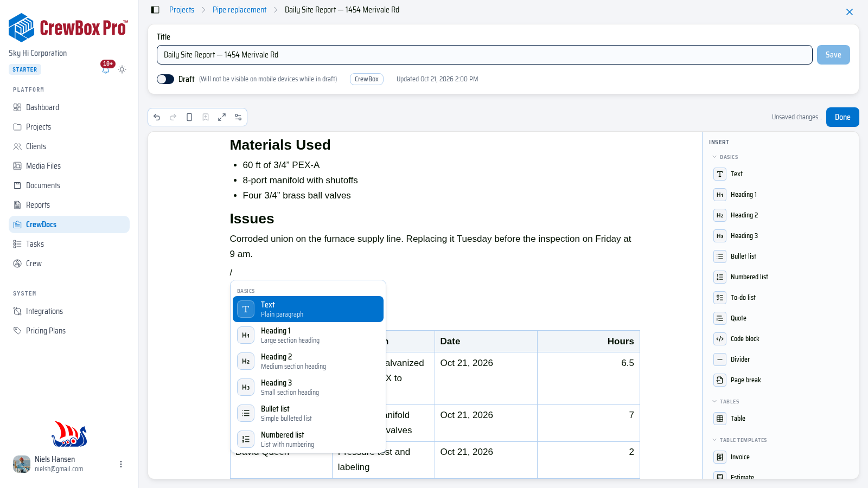
Task: Undo the last edit
Action: point(157,117)
